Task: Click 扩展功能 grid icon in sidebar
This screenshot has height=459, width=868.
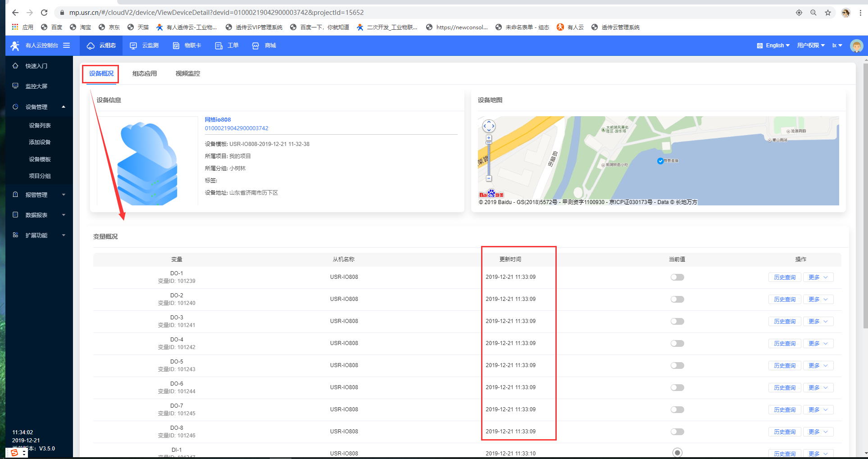Action: [x=15, y=235]
